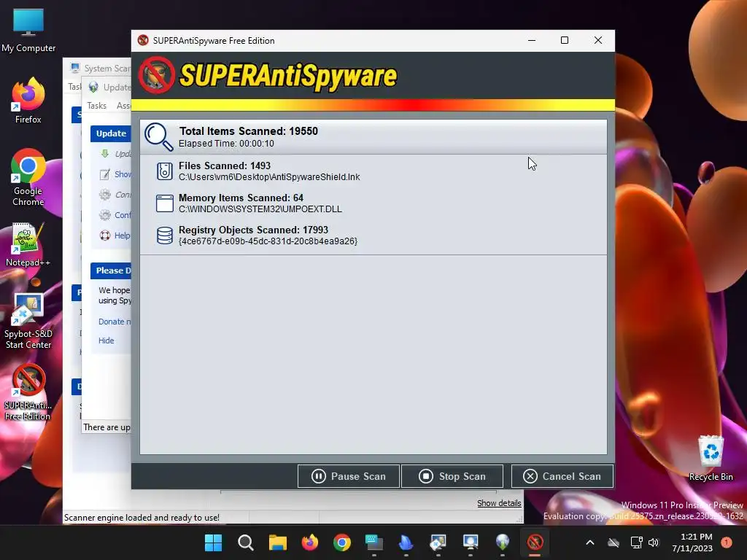Viewport: 747px width, 560px height.
Task: Open taskbar Search
Action: point(246,542)
